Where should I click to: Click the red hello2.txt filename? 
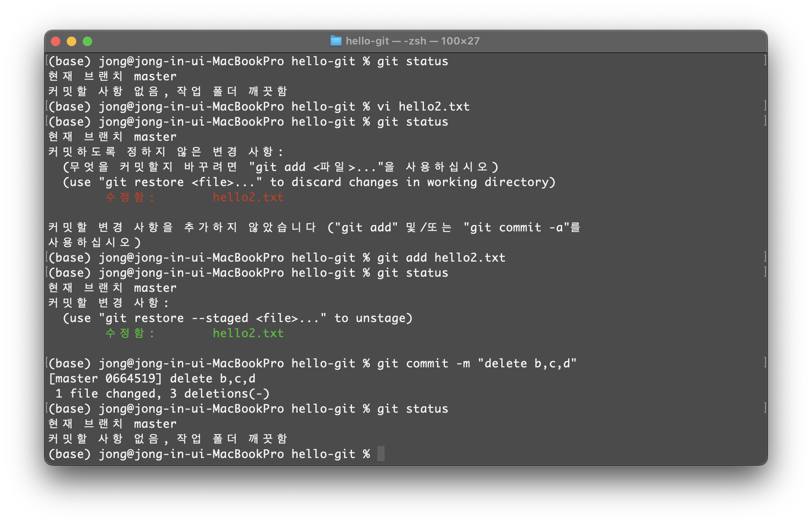coord(248,197)
